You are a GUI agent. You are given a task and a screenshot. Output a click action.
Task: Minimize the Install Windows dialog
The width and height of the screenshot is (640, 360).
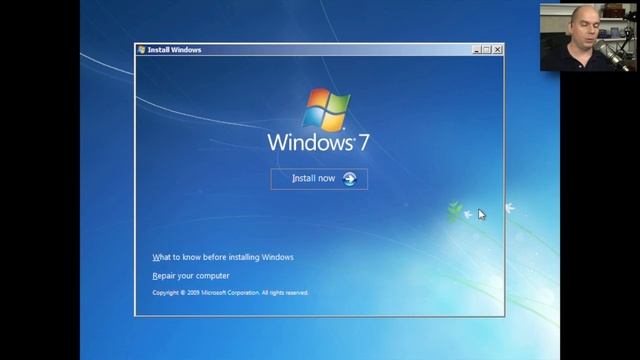tap(476, 50)
